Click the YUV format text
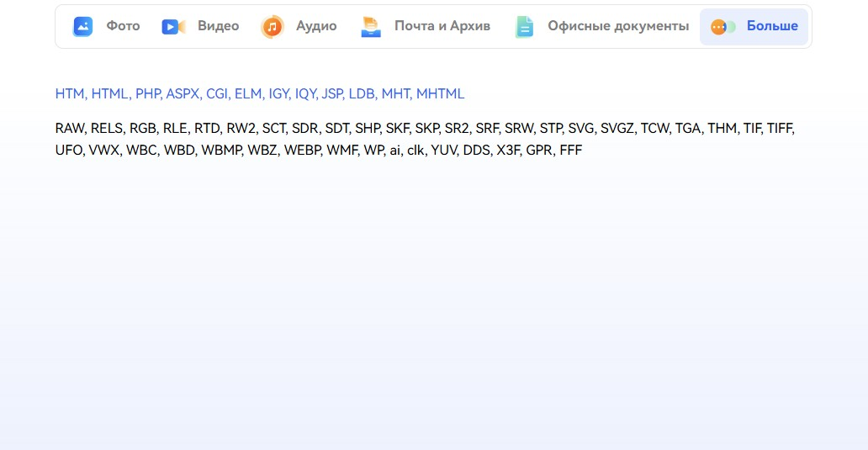 click(443, 151)
